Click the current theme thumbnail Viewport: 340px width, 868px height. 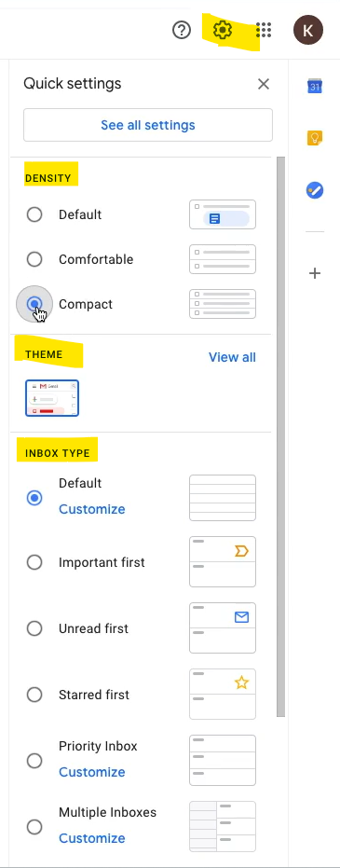tap(52, 398)
